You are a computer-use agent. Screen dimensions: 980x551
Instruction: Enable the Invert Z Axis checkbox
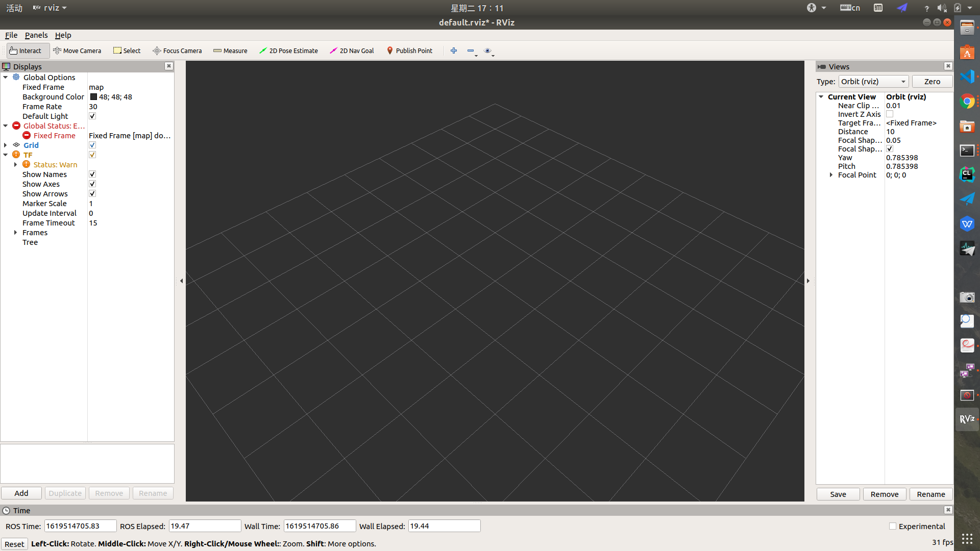[x=890, y=114]
